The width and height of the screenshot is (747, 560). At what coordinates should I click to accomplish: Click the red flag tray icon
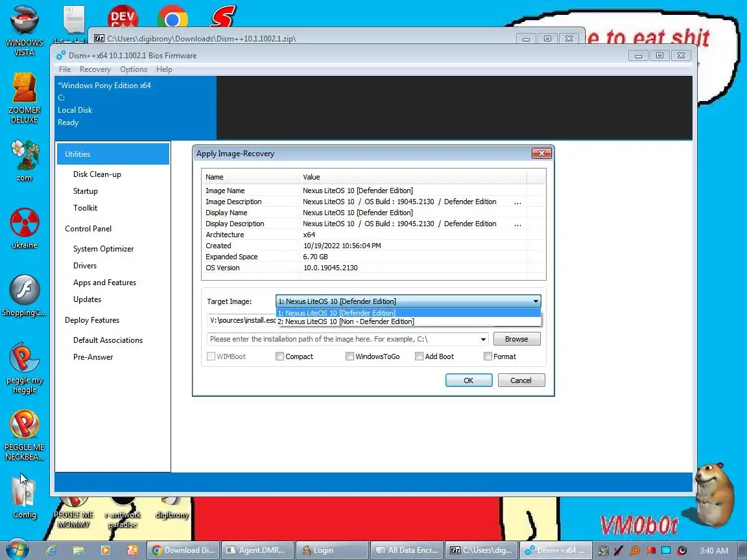[650, 550]
